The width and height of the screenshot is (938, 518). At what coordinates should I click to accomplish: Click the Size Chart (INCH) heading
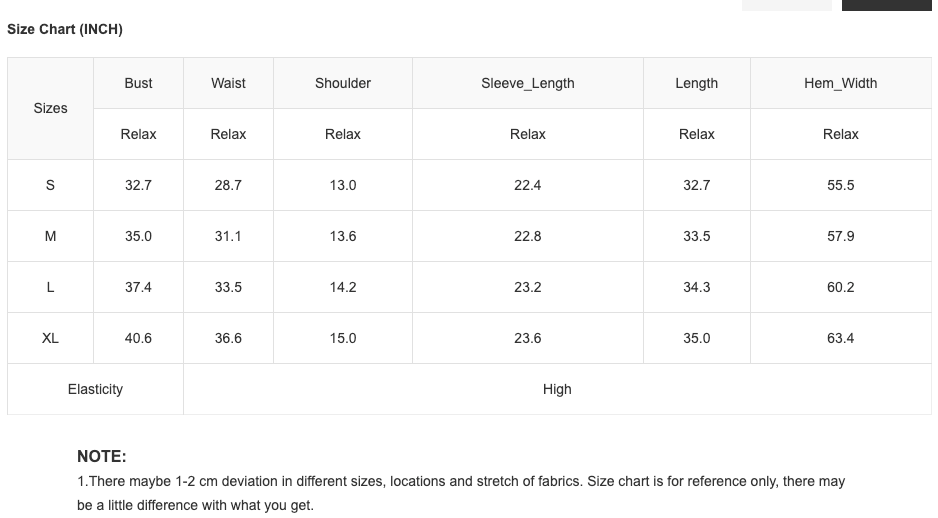point(65,29)
